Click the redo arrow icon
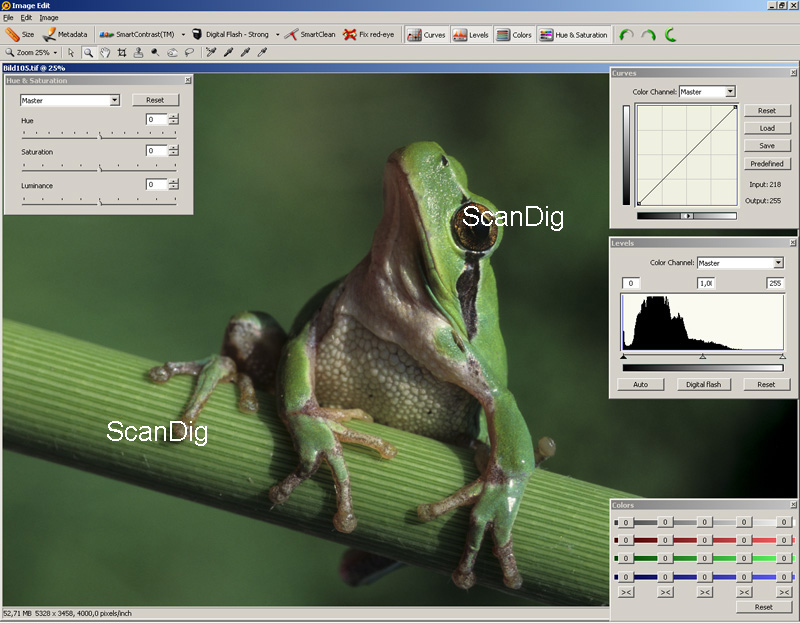Image resolution: width=800 pixels, height=624 pixels. [648, 35]
